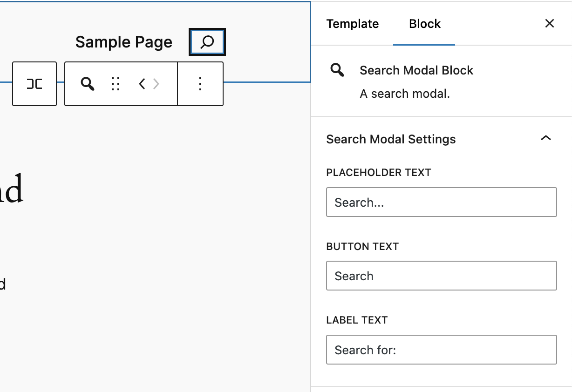Click the LABEL TEXT label
This screenshot has height=392, width=572.
357,320
